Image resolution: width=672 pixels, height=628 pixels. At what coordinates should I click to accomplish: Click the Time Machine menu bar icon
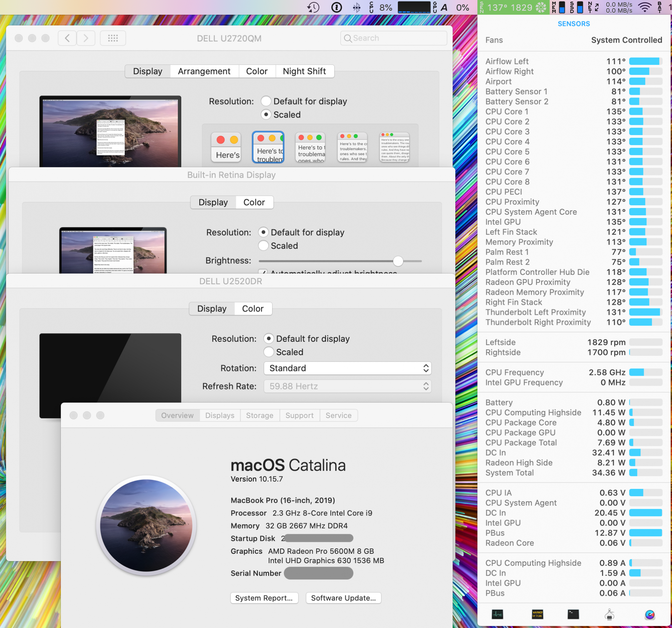tap(313, 7)
